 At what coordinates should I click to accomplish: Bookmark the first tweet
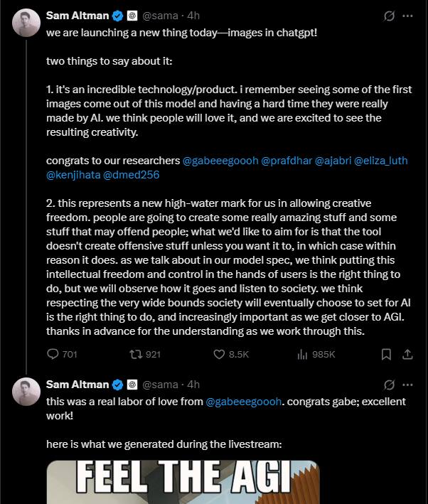point(386,354)
